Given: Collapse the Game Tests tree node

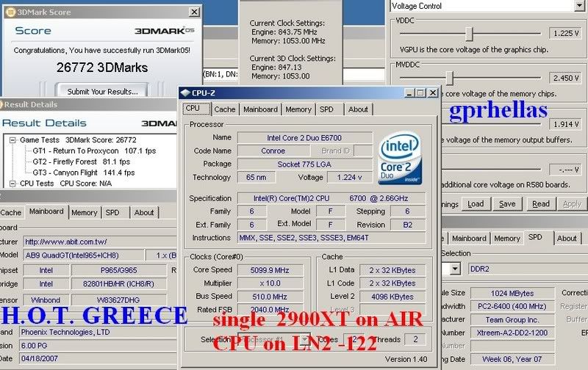Looking at the screenshot, I should pyautogui.click(x=12, y=140).
